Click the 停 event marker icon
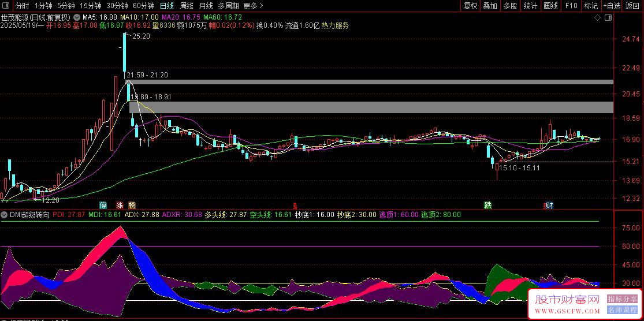Screen dimensions: 644x321 (103, 205)
